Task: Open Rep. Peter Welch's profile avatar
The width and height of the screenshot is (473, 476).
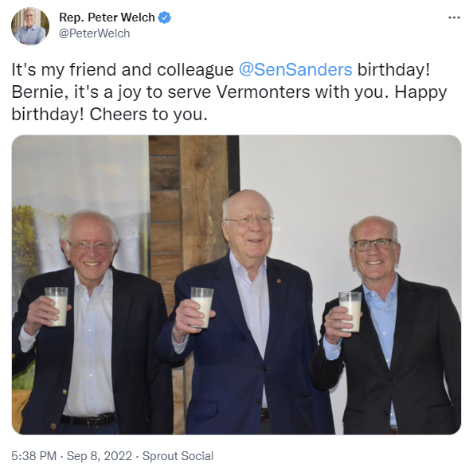Action: (30, 26)
